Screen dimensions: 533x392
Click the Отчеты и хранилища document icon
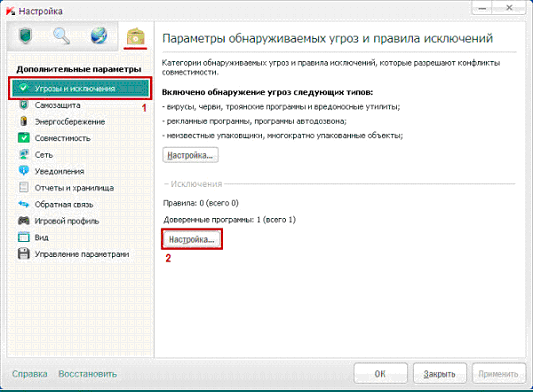coord(23,187)
